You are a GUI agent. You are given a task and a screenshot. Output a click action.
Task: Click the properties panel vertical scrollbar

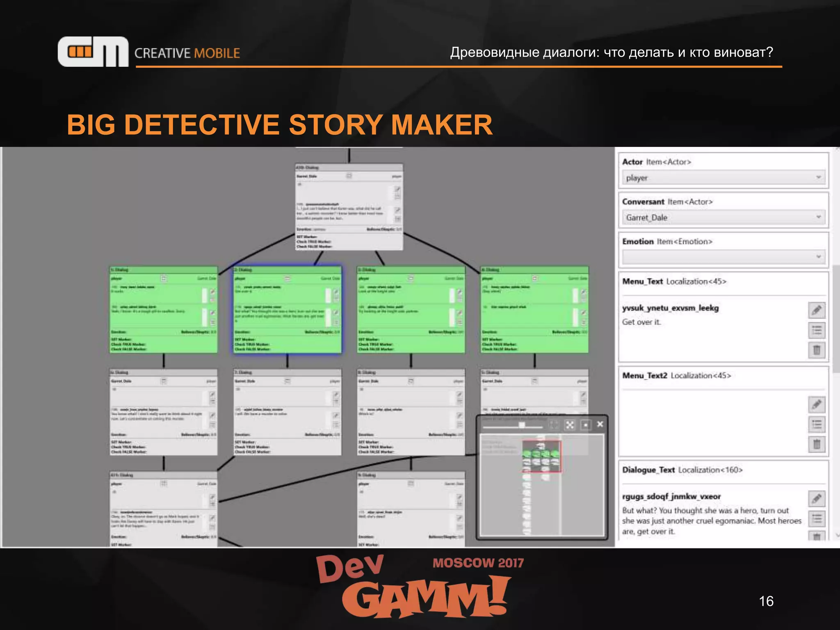tap(836, 318)
